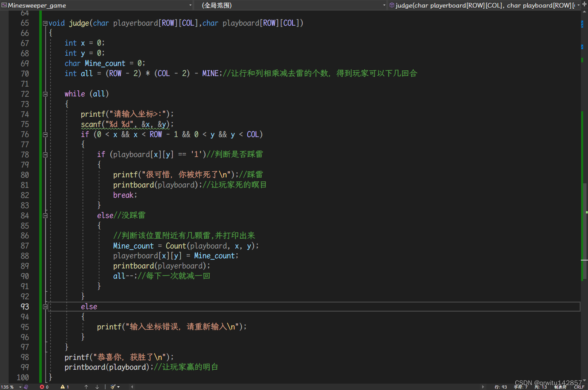Click line number 87 in the margin
The image size is (588, 390).
pos(25,246)
